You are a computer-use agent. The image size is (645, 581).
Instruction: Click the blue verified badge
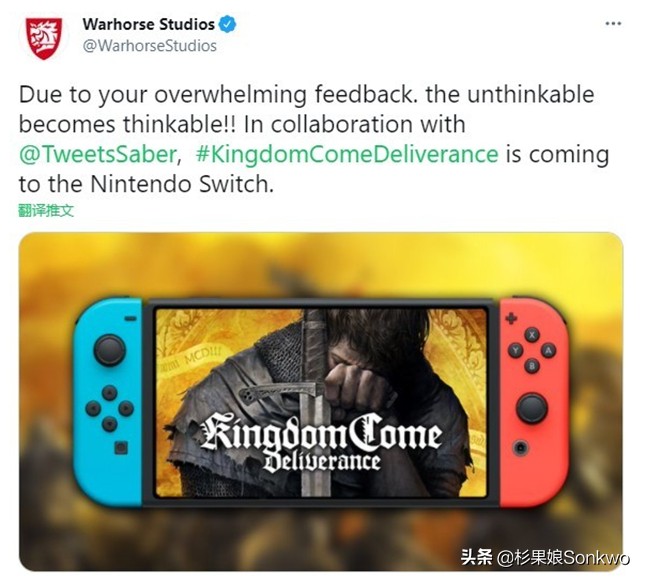pos(227,24)
